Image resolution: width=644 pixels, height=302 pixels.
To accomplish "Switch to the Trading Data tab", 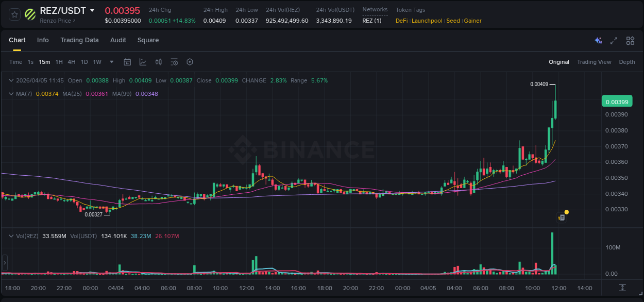I will click(x=79, y=40).
